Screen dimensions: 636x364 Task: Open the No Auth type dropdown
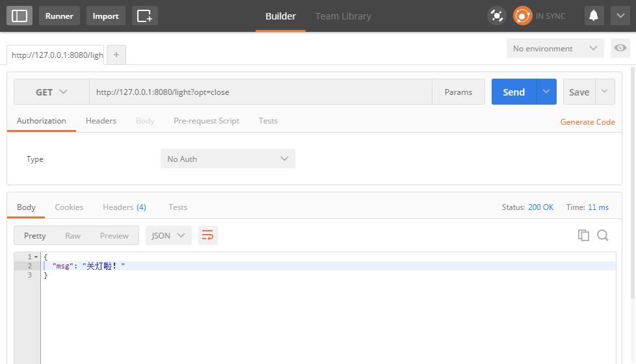click(228, 159)
